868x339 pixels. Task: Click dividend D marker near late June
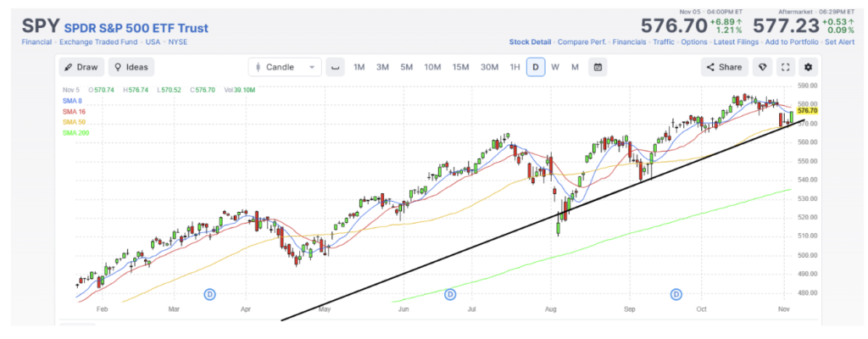coord(450,293)
